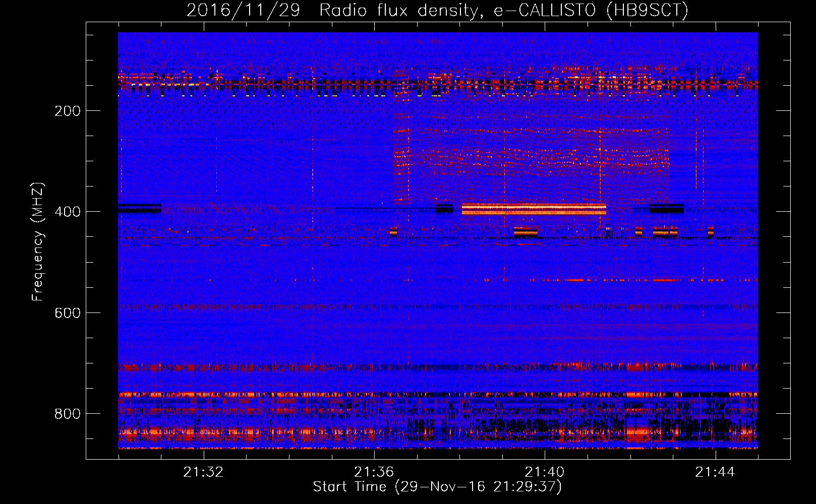This screenshot has width=816, height=504.
Task: Click the 'Start Time (29-Nov-16 21:29:37)' label
Action: [x=437, y=487]
